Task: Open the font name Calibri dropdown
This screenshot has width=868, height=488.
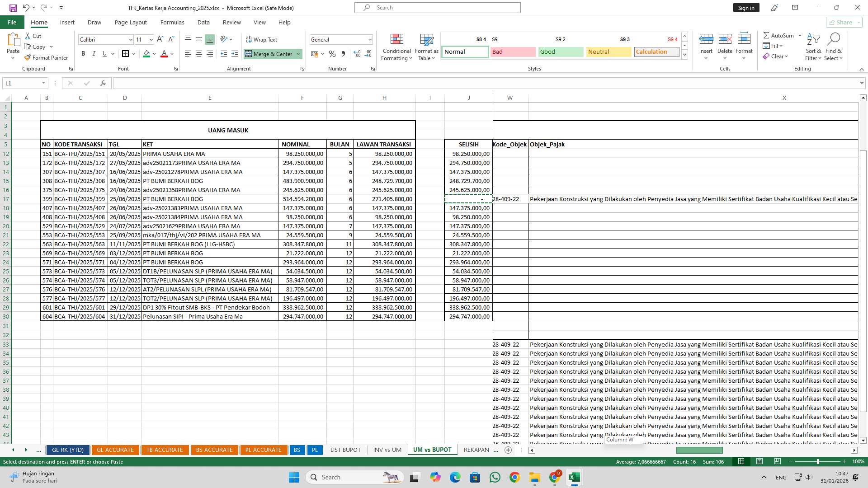Action: tap(131, 40)
